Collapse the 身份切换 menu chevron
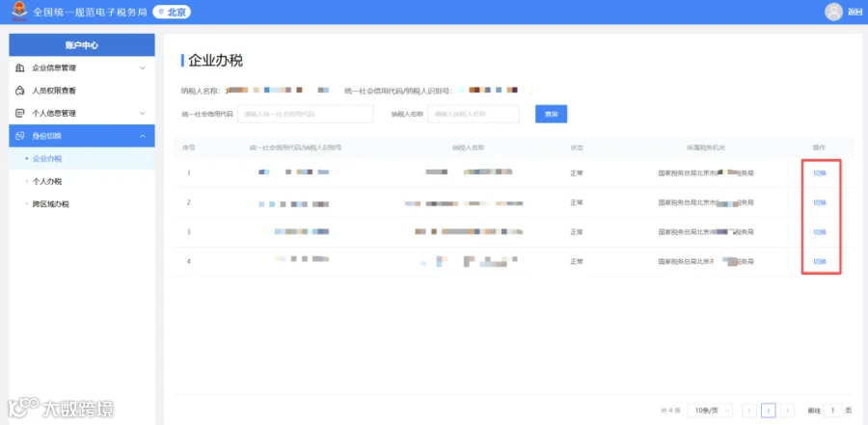 pyautogui.click(x=143, y=136)
